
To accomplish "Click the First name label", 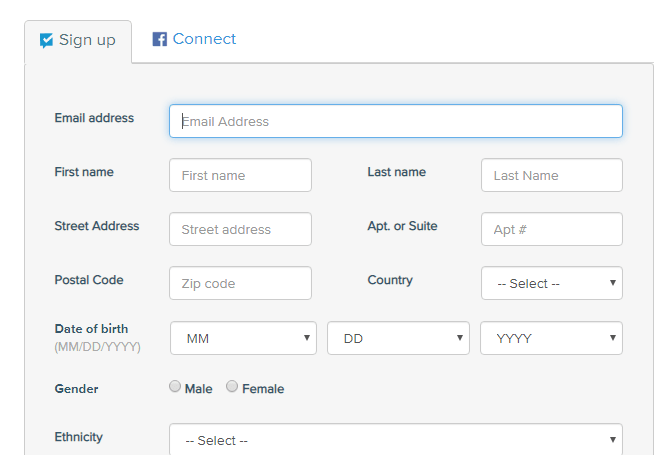I will pos(84,172).
